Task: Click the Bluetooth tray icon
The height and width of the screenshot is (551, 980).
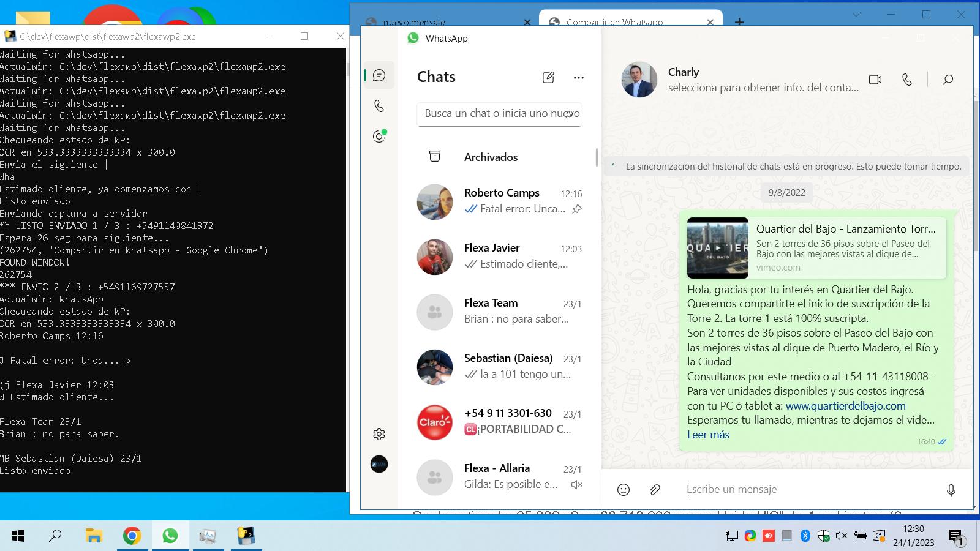Action: [x=805, y=536]
